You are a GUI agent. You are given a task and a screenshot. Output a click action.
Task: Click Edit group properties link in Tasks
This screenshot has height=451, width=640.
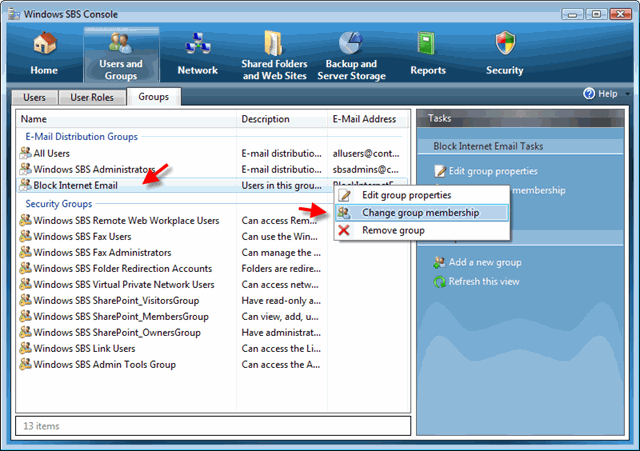coord(493,171)
